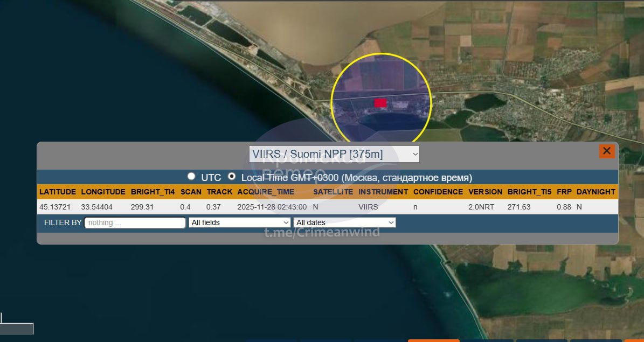
Task: Click the VERSION column header
Action: pos(485,192)
